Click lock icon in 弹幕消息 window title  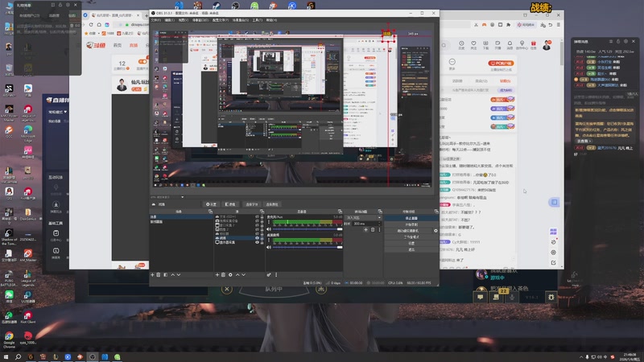click(x=618, y=41)
